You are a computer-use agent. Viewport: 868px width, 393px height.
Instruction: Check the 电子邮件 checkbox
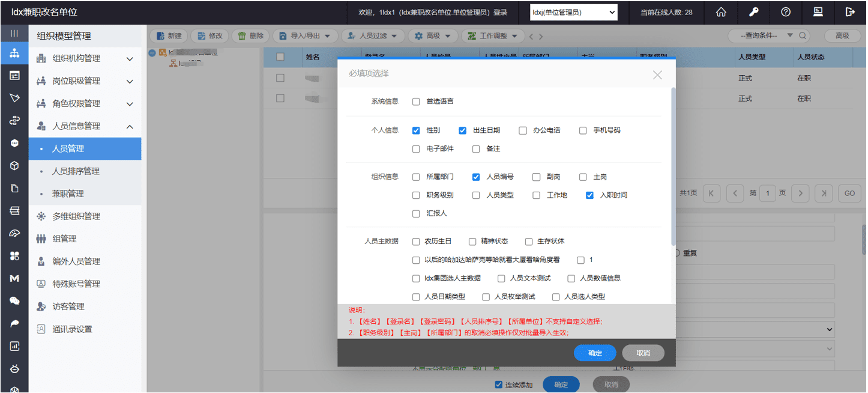click(416, 149)
